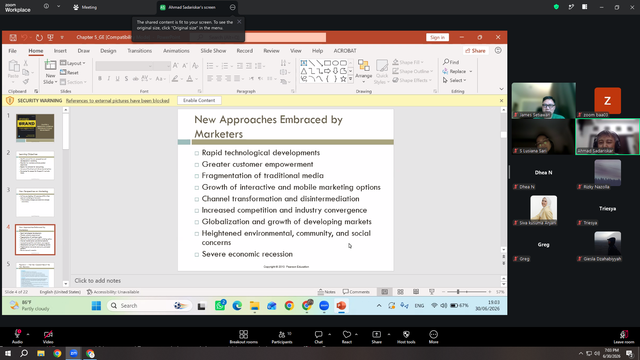
Task: Click the Format Painter icon
Action: [x=26, y=81]
